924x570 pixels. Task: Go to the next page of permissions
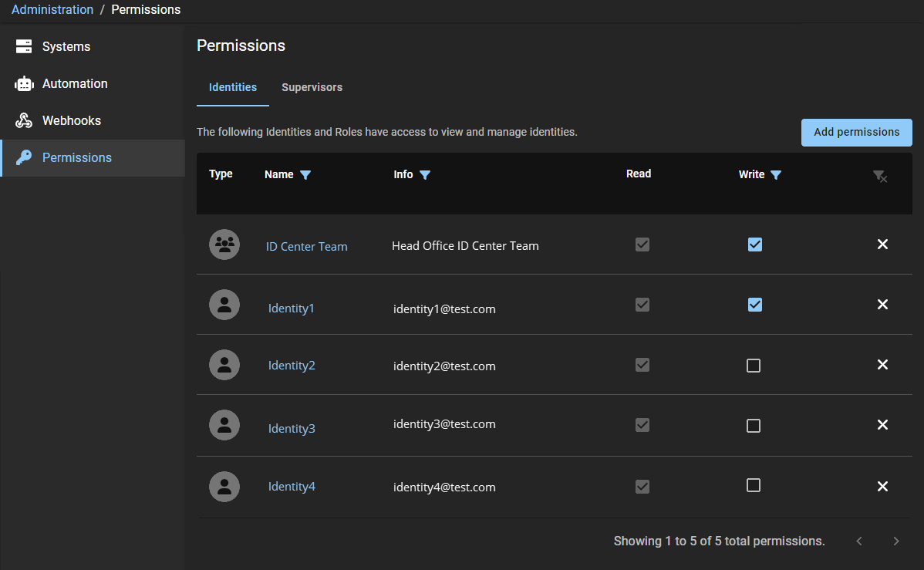tap(895, 541)
